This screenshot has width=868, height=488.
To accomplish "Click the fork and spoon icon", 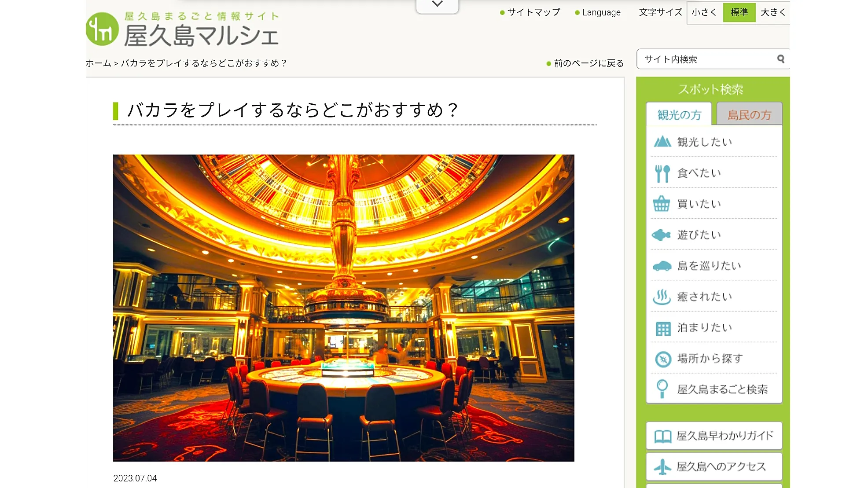I will coord(662,173).
